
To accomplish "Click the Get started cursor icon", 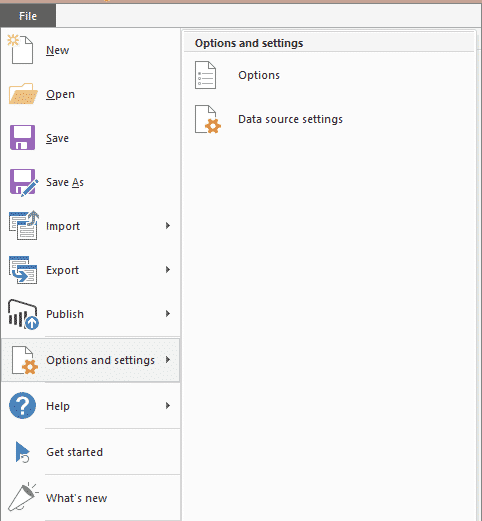I will 23,452.
